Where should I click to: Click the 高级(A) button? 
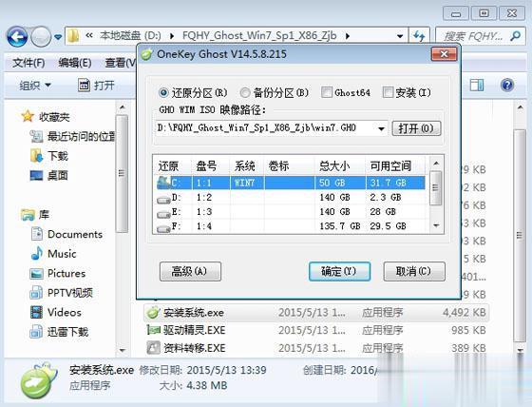pyautogui.click(x=190, y=271)
